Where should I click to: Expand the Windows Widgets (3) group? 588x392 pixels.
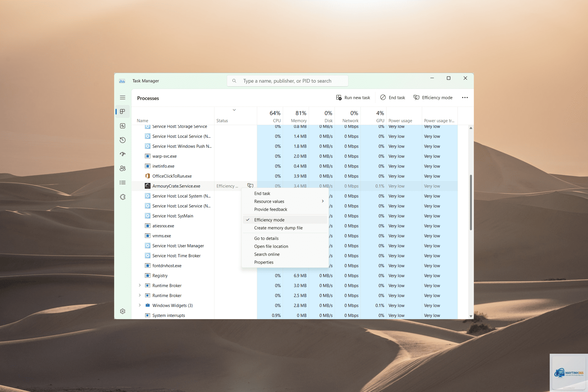pyautogui.click(x=140, y=305)
